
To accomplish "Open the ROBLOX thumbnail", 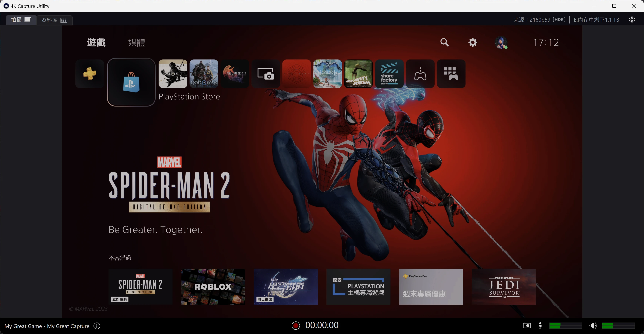I will pos(213,287).
